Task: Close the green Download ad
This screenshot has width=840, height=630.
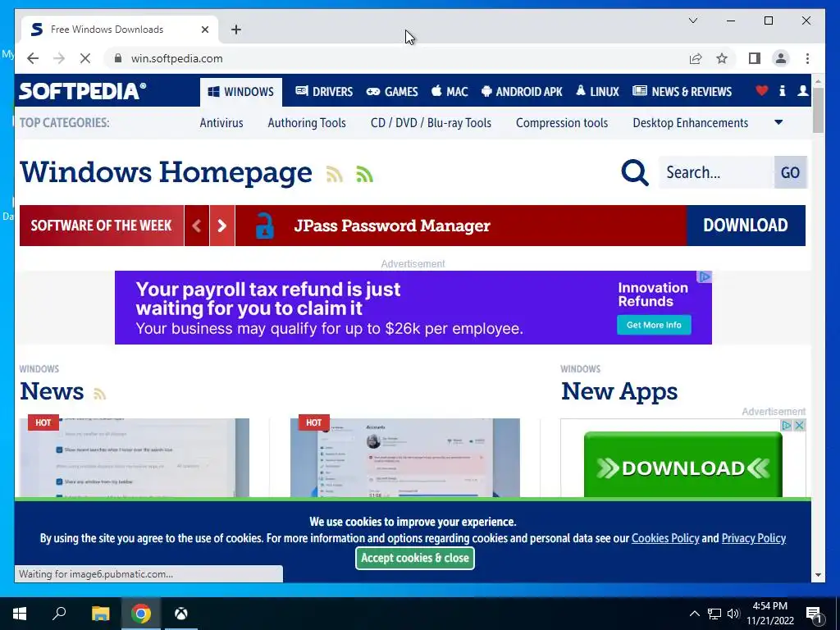Action: [799, 426]
